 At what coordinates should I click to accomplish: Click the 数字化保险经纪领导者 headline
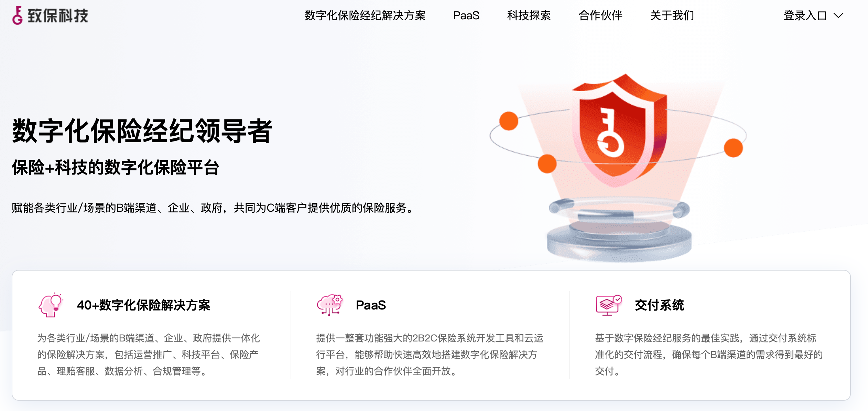tap(142, 130)
